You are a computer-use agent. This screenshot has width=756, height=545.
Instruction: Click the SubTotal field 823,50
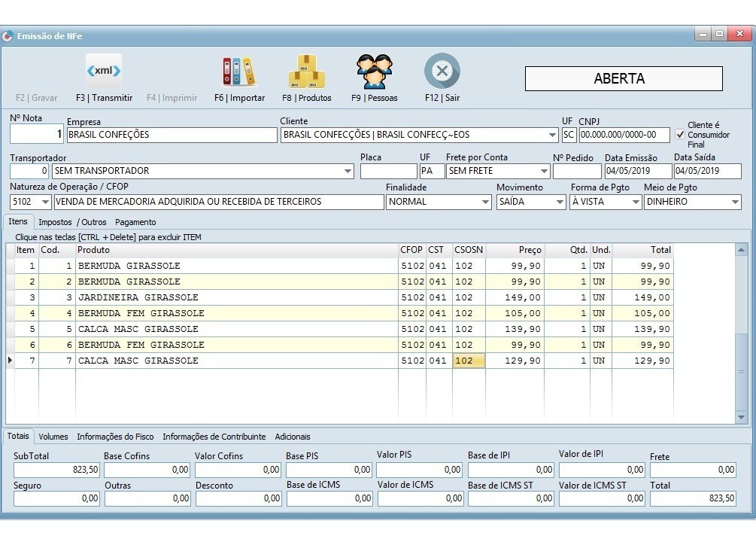coord(56,470)
